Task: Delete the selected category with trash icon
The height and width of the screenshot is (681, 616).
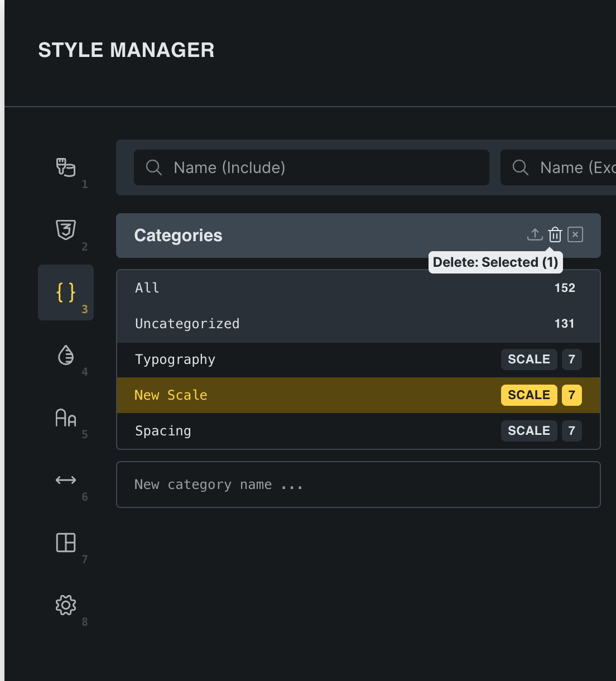Action: click(x=555, y=234)
